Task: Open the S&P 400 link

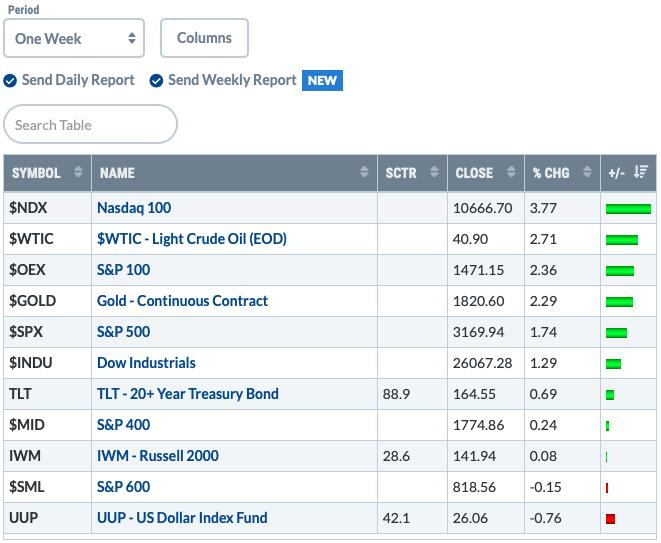Action: coord(124,425)
